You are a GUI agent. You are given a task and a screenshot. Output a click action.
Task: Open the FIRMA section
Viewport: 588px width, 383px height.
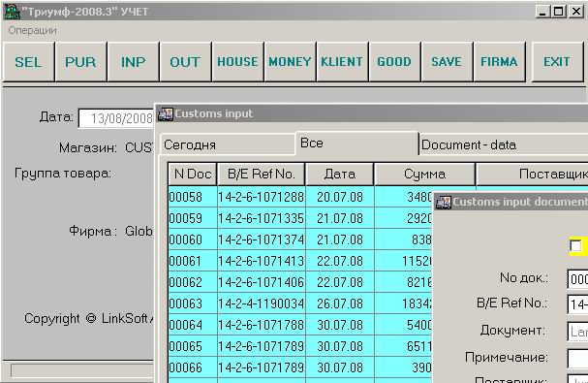click(x=499, y=62)
